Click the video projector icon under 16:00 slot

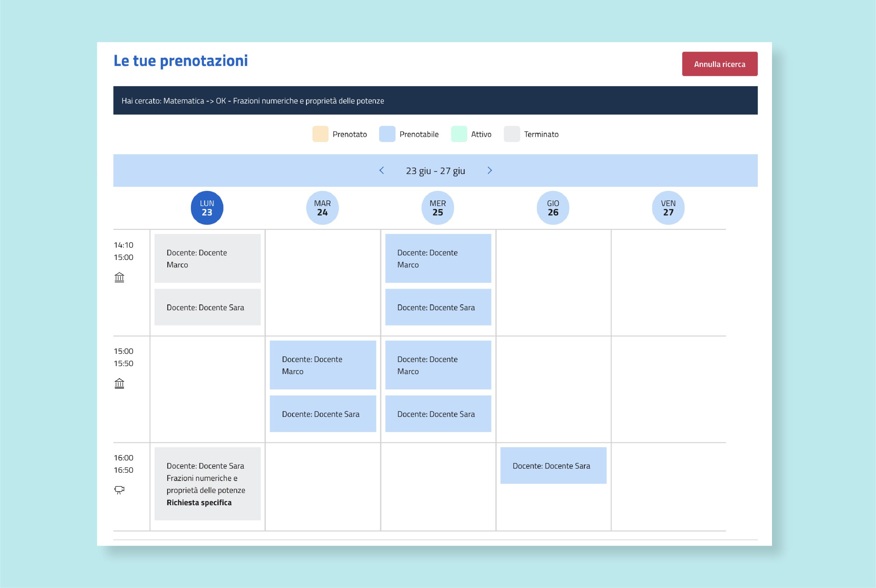pos(119,490)
